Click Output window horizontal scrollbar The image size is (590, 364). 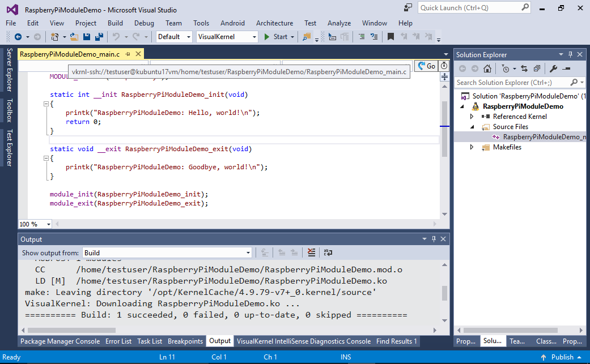point(72,330)
